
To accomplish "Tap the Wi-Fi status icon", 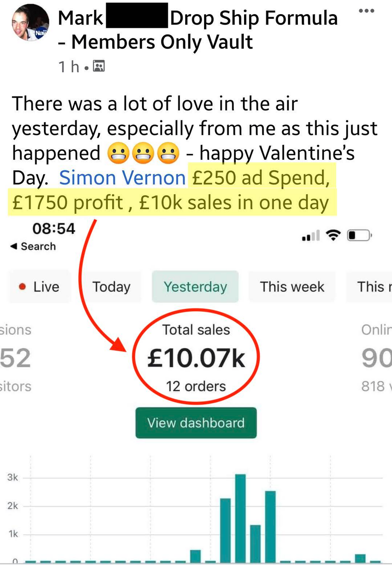I will 333,235.
